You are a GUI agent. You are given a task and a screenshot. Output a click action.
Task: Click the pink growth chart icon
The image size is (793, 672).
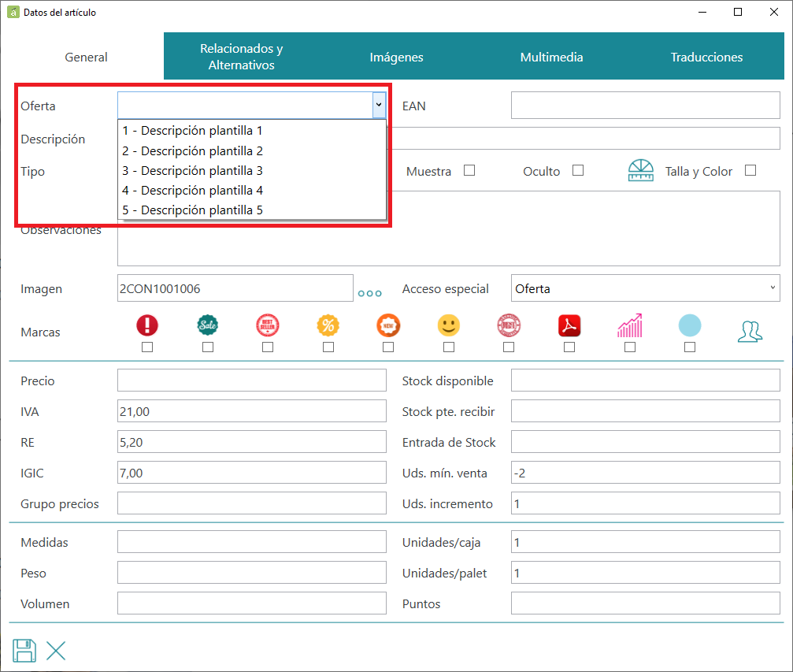click(630, 325)
